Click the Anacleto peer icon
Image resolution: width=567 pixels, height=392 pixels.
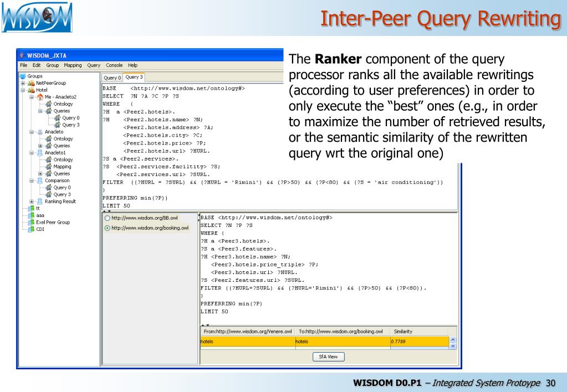click(x=40, y=132)
